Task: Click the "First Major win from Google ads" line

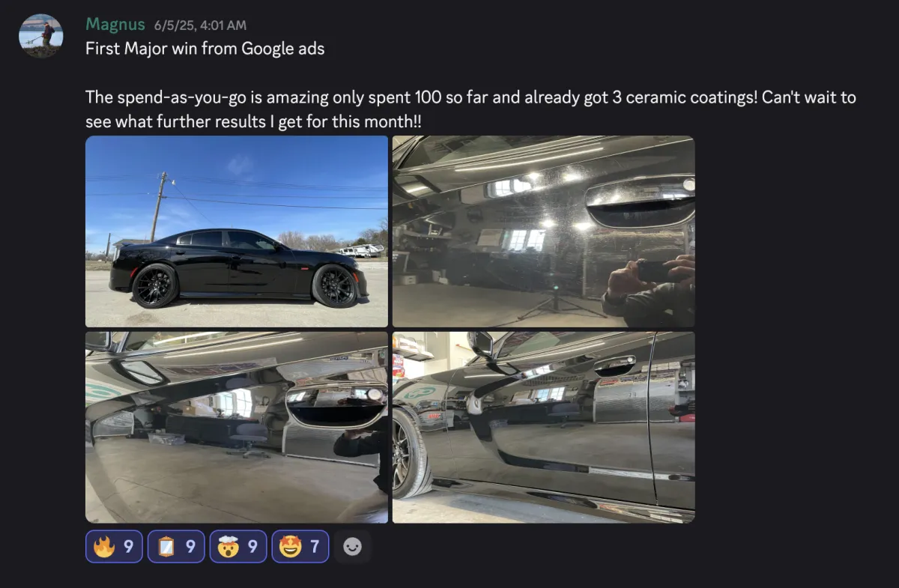Action: (205, 49)
